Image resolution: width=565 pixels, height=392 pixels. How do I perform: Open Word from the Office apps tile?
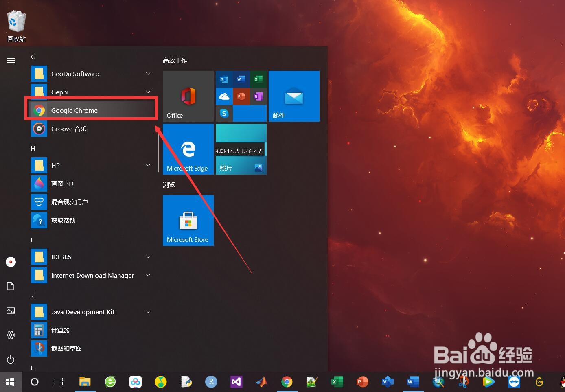[241, 79]
